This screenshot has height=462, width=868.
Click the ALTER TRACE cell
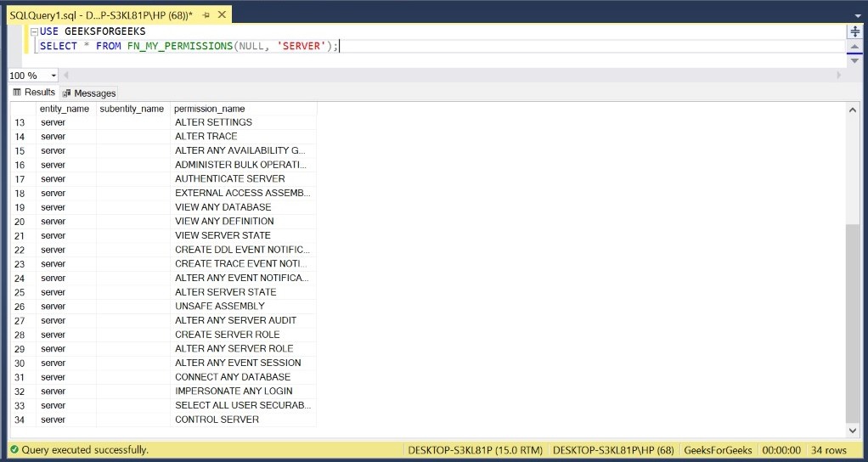click(244, 136)
